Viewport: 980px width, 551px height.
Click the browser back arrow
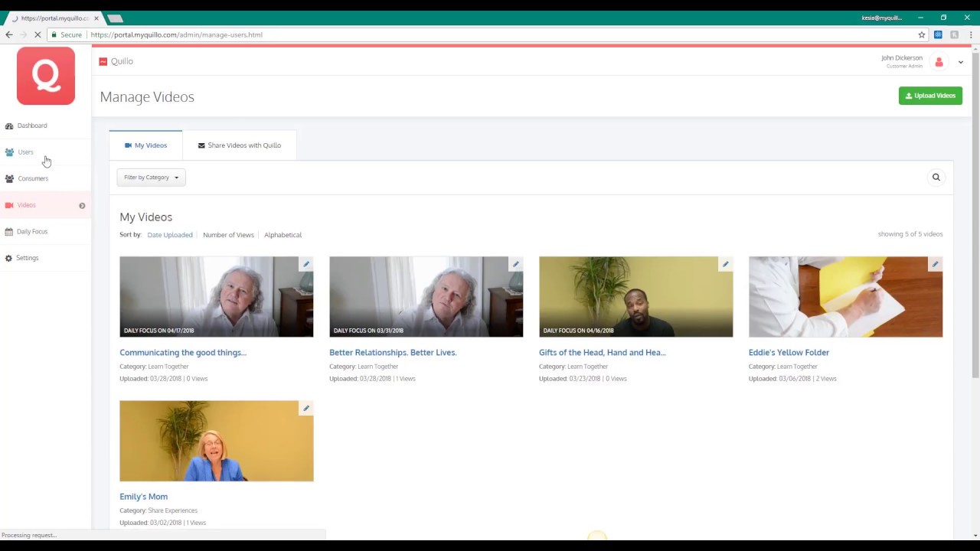pos(9,34)
